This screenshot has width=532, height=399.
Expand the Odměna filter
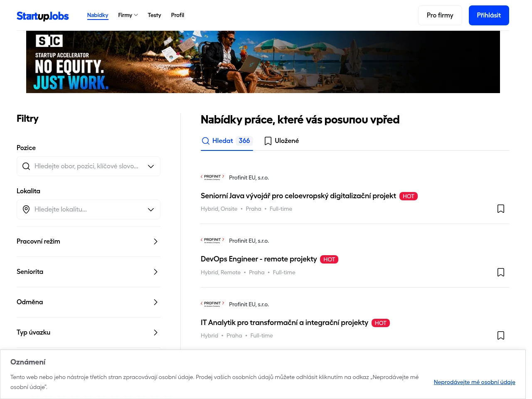(x=89, y=302)
